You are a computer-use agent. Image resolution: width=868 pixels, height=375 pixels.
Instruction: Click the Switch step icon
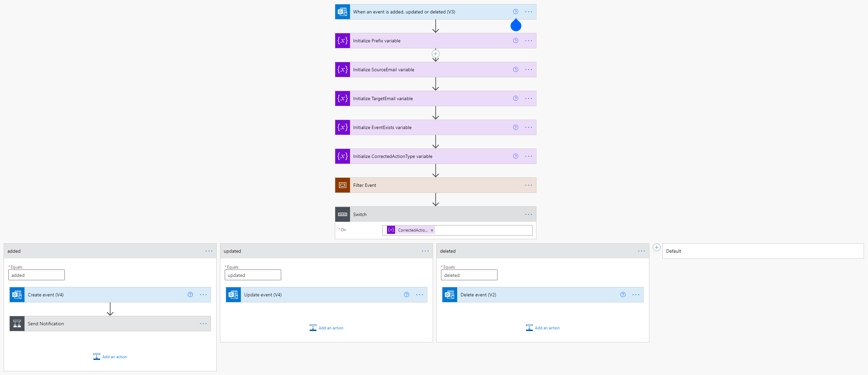tap(342, 214)
